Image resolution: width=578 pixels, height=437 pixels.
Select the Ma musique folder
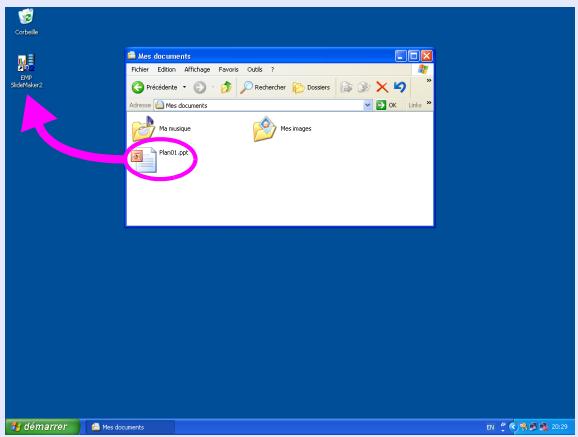click(x=161, y=128)
